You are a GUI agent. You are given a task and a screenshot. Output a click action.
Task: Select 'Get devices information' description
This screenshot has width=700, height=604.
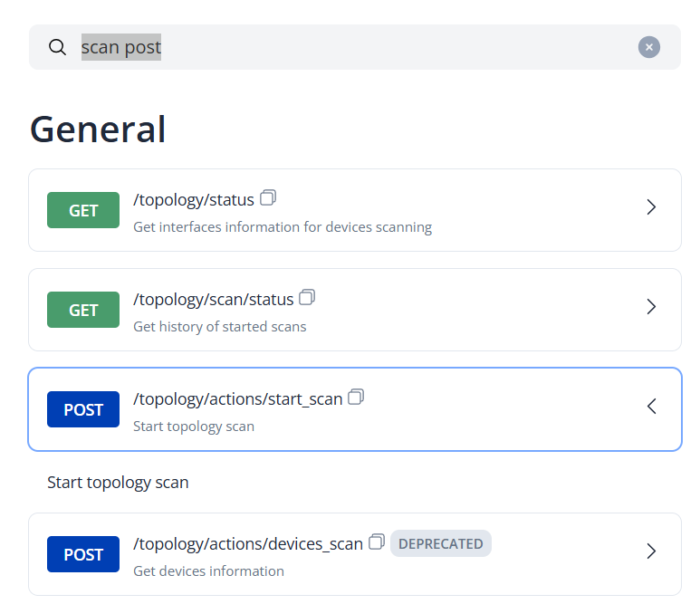(208, 571)
